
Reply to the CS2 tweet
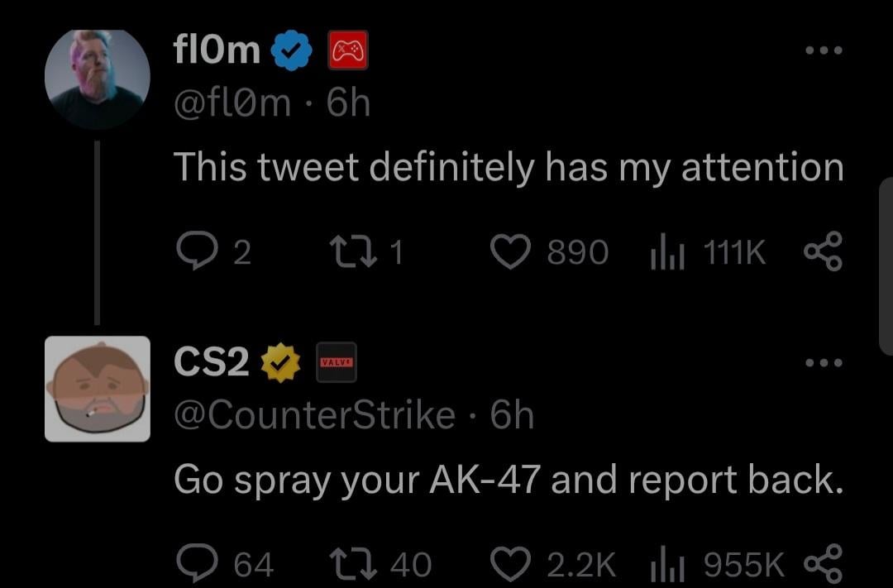(194, 564)
